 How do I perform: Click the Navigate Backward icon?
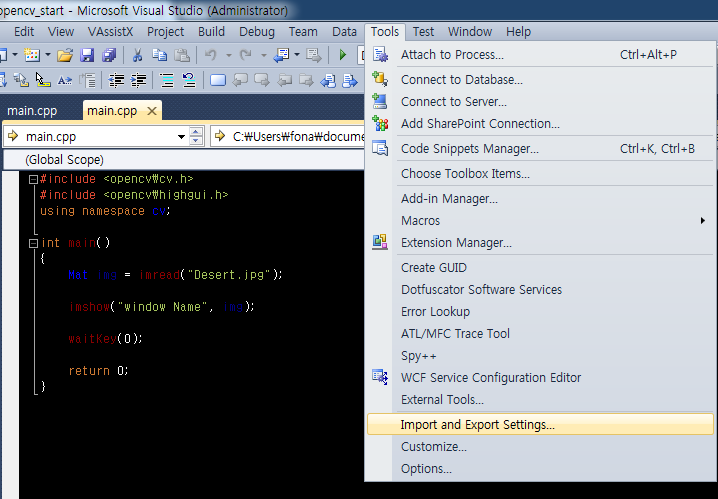pyautogui.click(x=281, y=55)
